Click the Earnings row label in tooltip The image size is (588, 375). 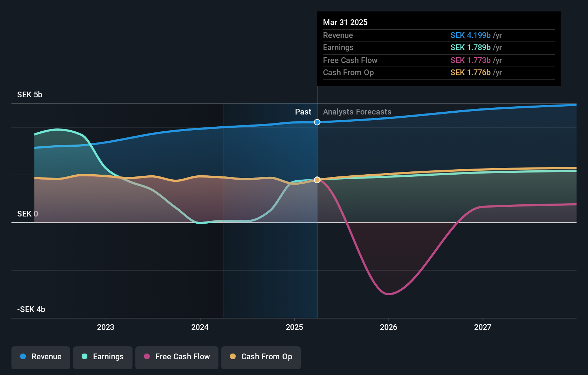[x=338, y=47]
